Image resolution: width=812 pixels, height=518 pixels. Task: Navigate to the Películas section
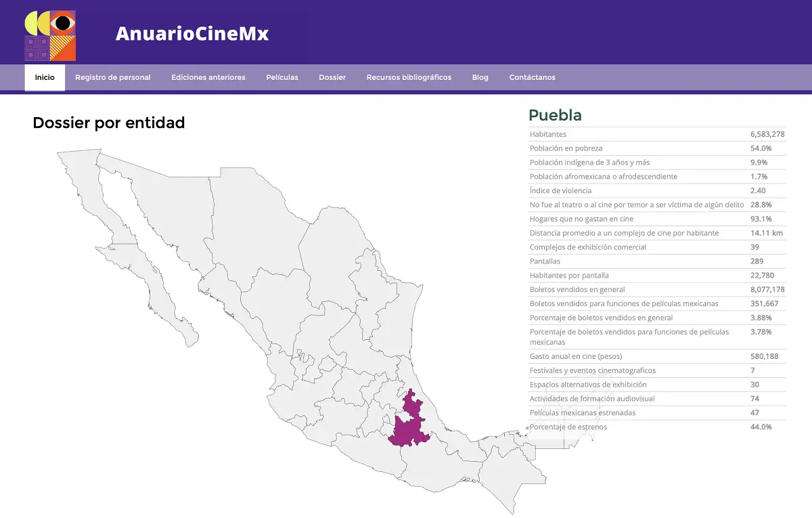(x=282, y=77)
